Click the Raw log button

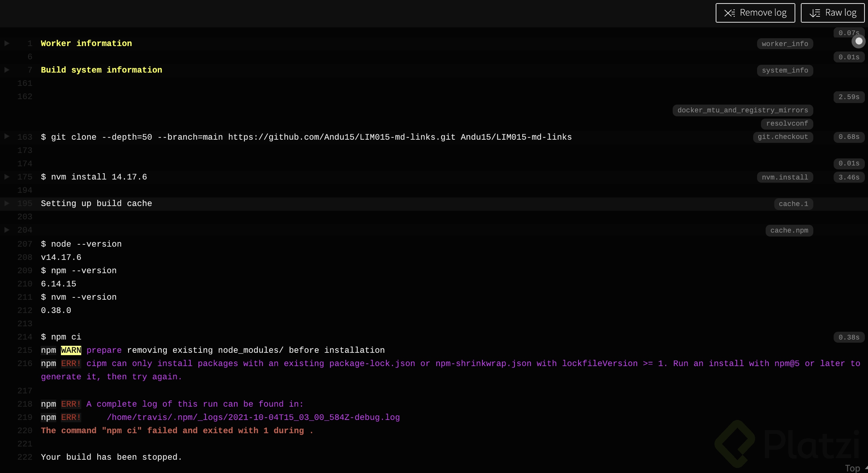click(832, 13)
